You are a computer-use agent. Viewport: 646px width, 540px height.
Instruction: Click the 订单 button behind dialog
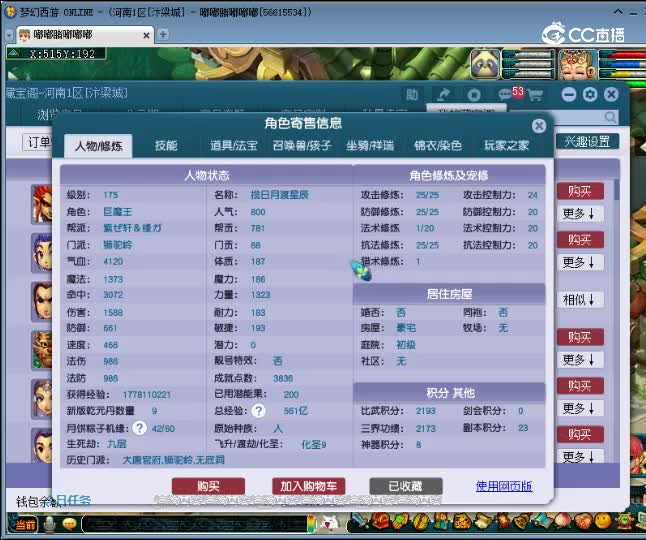(38, 142)
